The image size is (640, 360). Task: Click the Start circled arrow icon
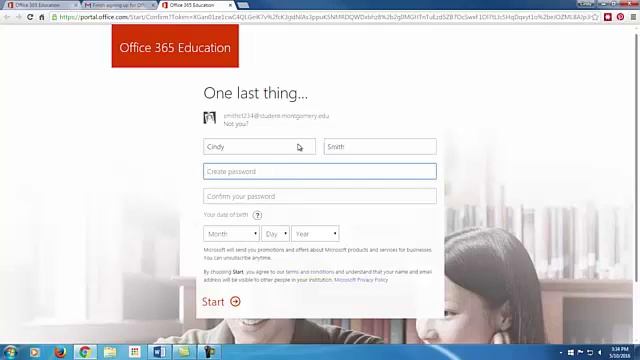click(235, 302)
